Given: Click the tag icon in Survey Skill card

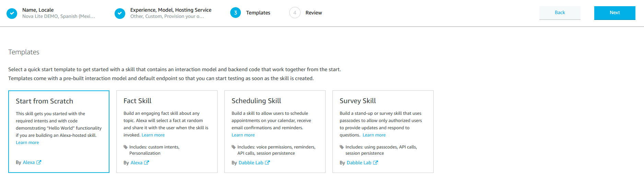Looking at the screenshot, I should [342, 147].
